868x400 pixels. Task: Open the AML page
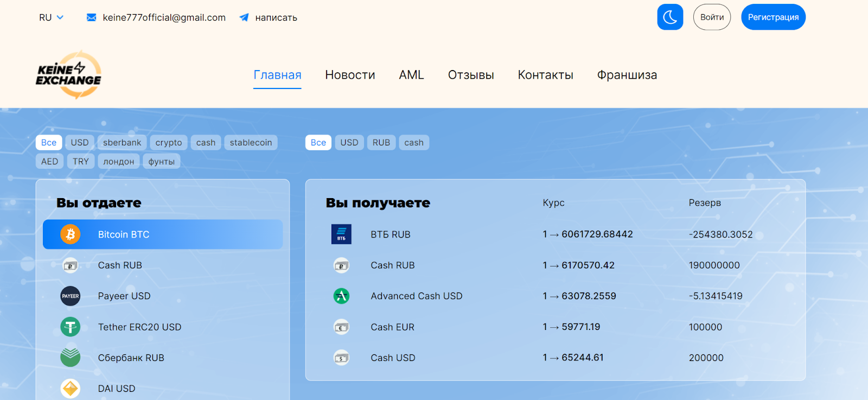coord(411,75)
